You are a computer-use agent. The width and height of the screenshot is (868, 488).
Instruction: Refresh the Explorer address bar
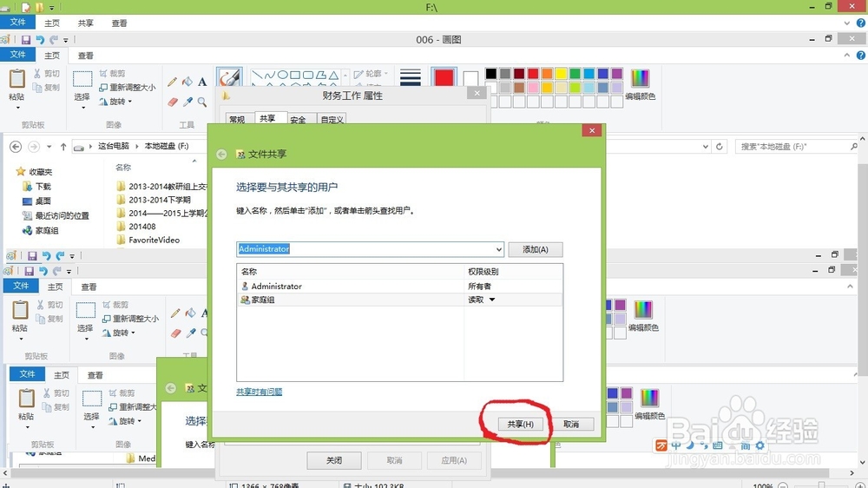point(719,147)
